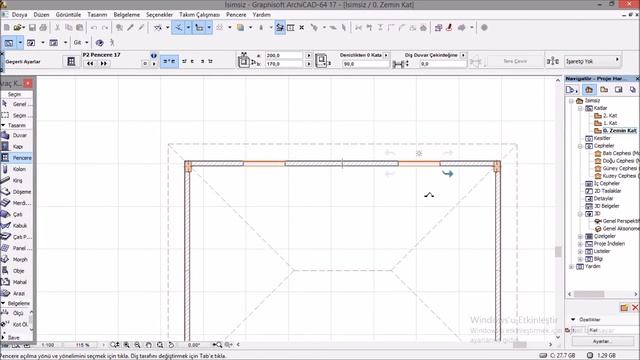Select the Mahal (zone) tool
The image size is (640, 360).
tap(16, 282)
